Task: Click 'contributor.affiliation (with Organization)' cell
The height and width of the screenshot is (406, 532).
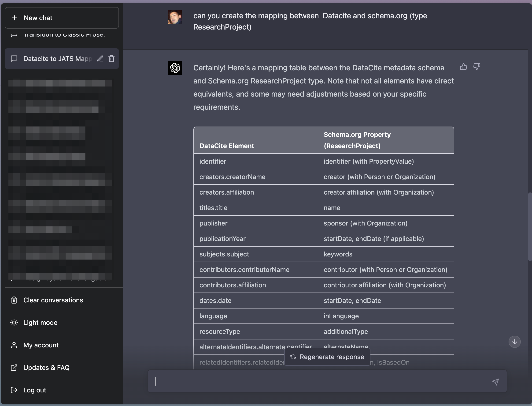Action: click(386, 285)
